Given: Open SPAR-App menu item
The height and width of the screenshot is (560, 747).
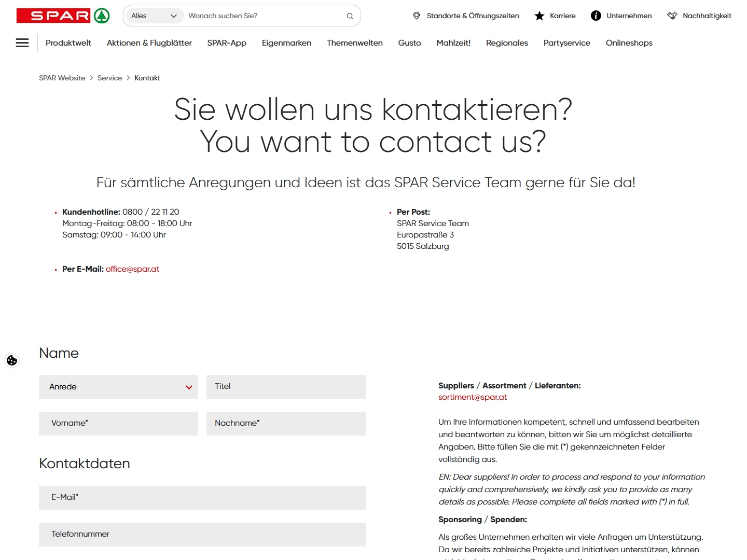Looking at the screenshot, I should pos(227,43).
